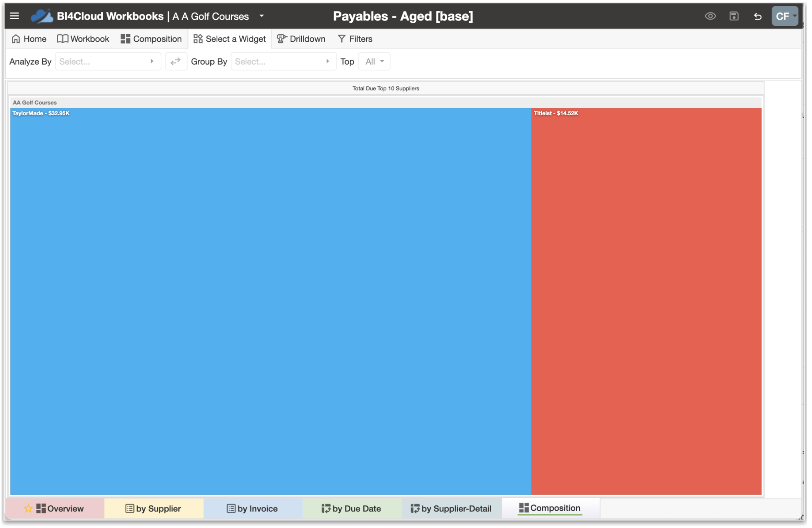Click the BI4Cloud cloud logo
The width and height of the screenshot is (812, 528).
pyautogui.click(x=42, y=16)
